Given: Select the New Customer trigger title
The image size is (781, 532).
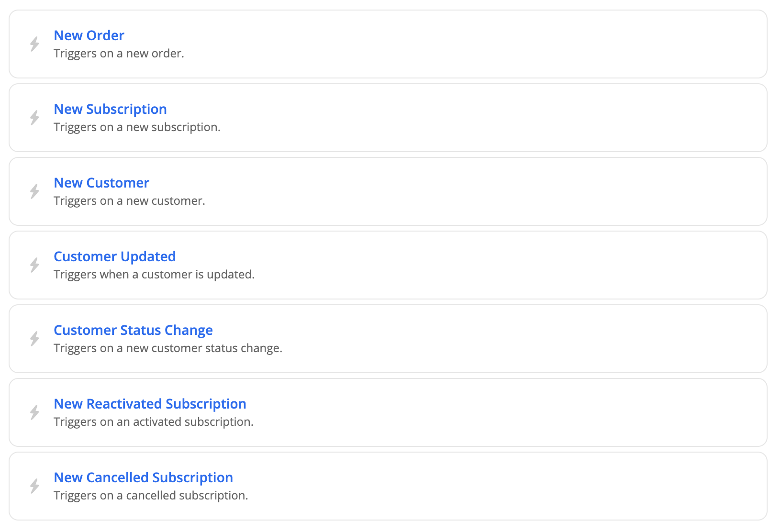Looking at the screenshot, I should [101, 183].
